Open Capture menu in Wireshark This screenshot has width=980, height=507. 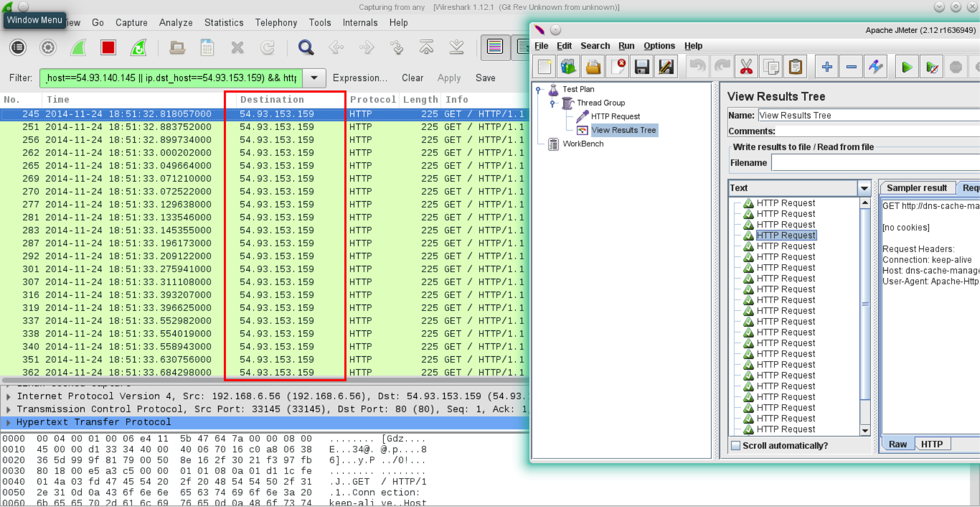coord(131,22)
